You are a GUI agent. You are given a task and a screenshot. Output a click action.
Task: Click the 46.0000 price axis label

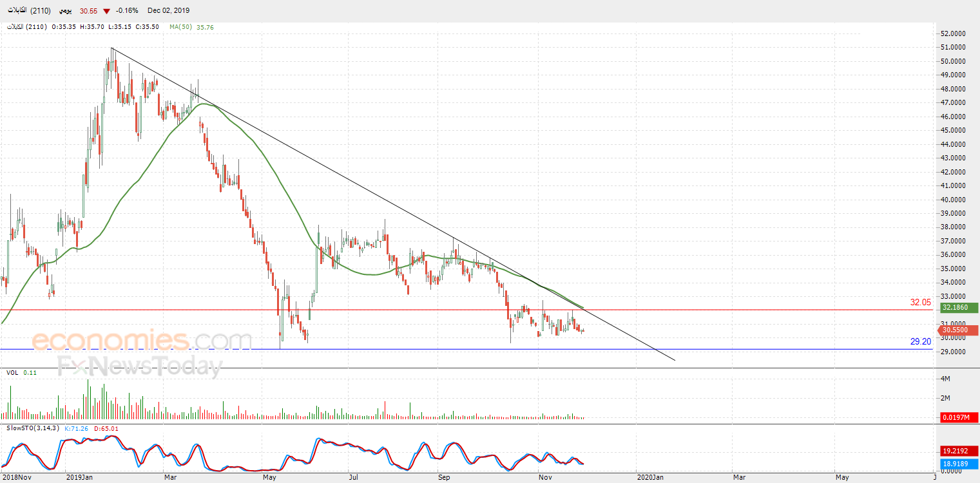point(954,117)
